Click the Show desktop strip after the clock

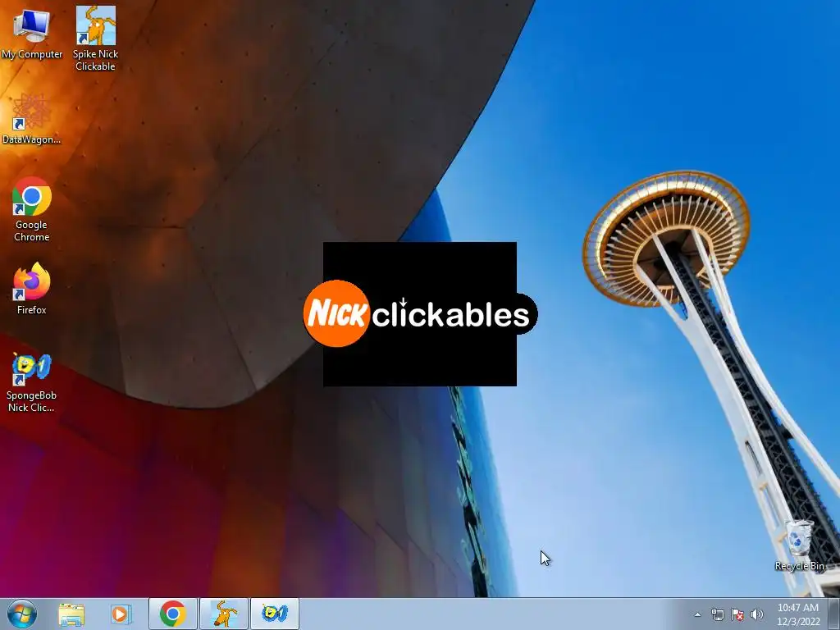(834, 614)
